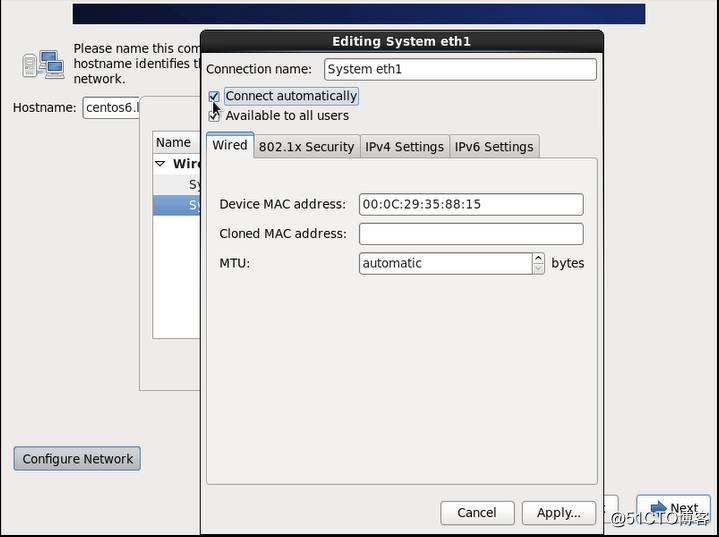Screen dimensions: 719x537
Task: Decrease MTU with the down arrow
Action: tap(538, 269)
